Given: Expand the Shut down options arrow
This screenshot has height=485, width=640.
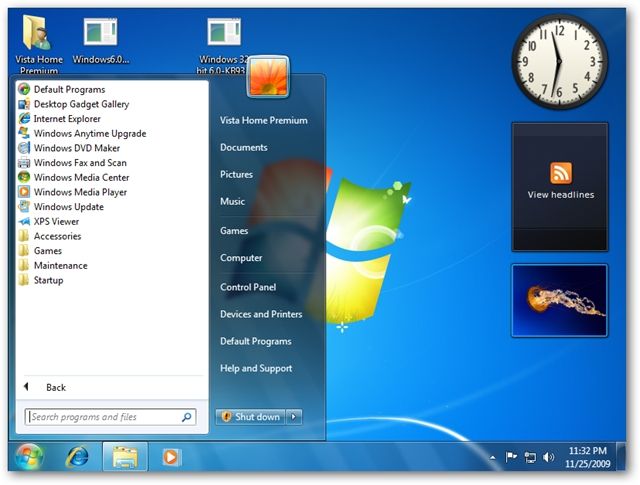Looking at the screenshot, I should [294, 417].
